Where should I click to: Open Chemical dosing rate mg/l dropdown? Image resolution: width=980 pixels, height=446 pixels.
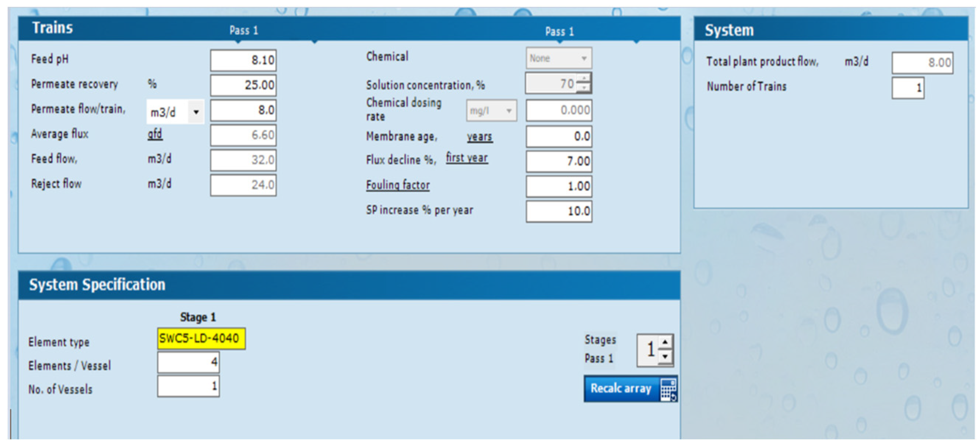pyautogui.click(x=509, y=111)
